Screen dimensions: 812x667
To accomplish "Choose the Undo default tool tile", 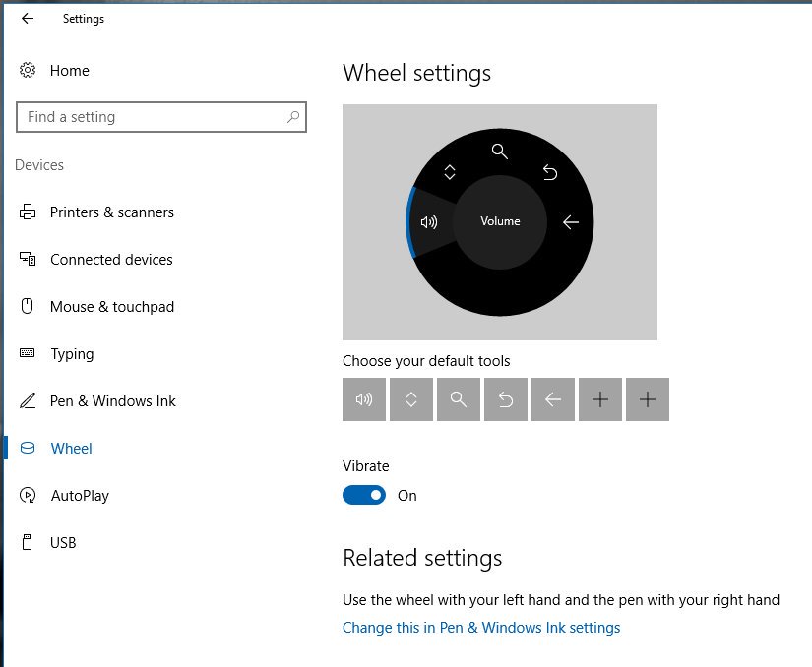I will (x=506, y=399).
